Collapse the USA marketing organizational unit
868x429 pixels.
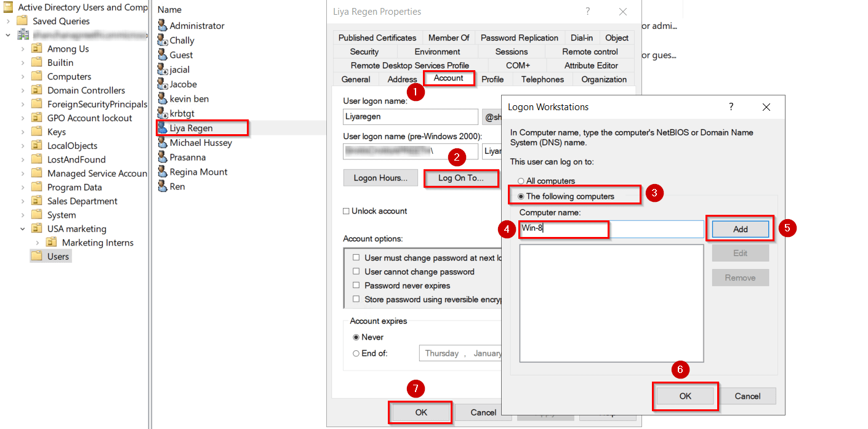(x=22, y=228)
